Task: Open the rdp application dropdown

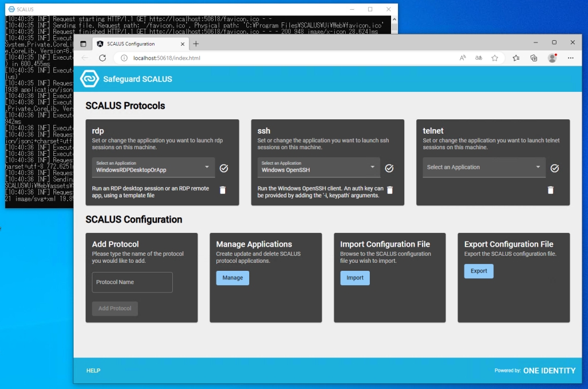Action: click(153, 167)
